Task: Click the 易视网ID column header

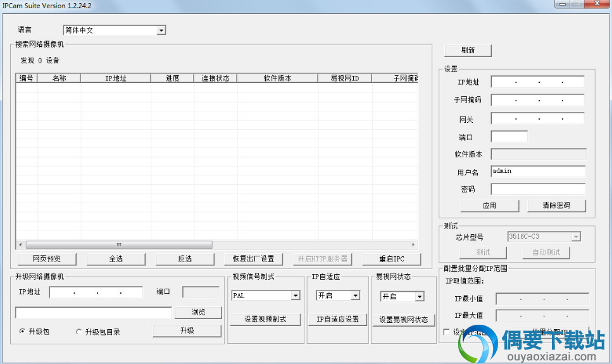Action: click(345, 78)
